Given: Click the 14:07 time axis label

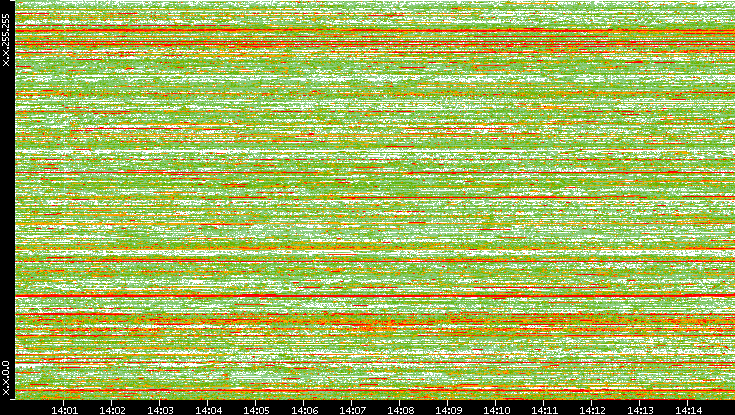Looking at the screenshot, I should point(352,410).
